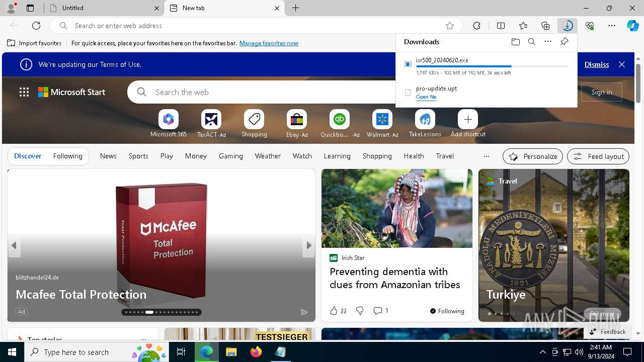Dismiss the Terms of Use banner
The width and height of the screenshot is (644, 362).
[597, 64]
